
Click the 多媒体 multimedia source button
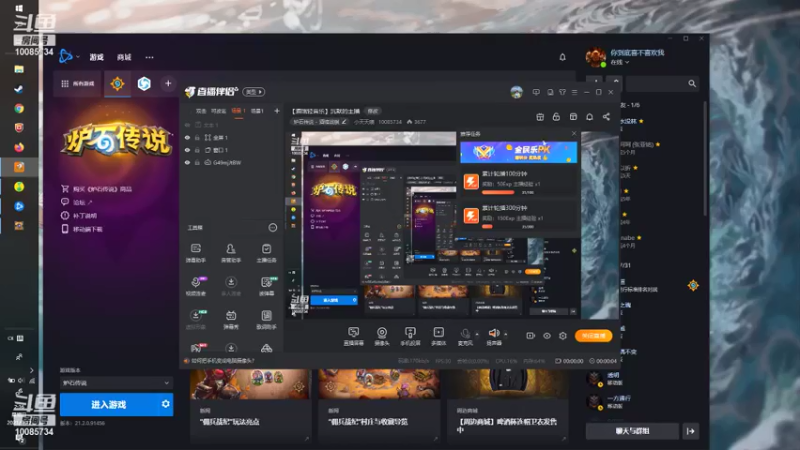(x=439, y=336)
